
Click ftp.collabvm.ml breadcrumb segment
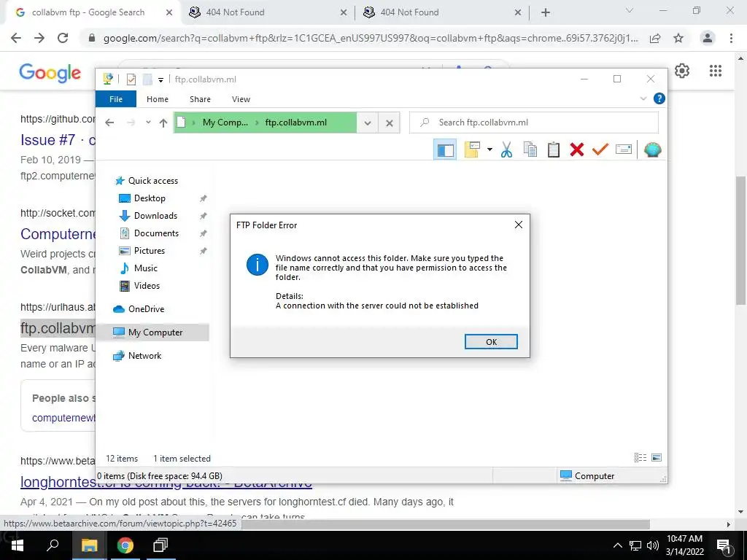[296, 122]
